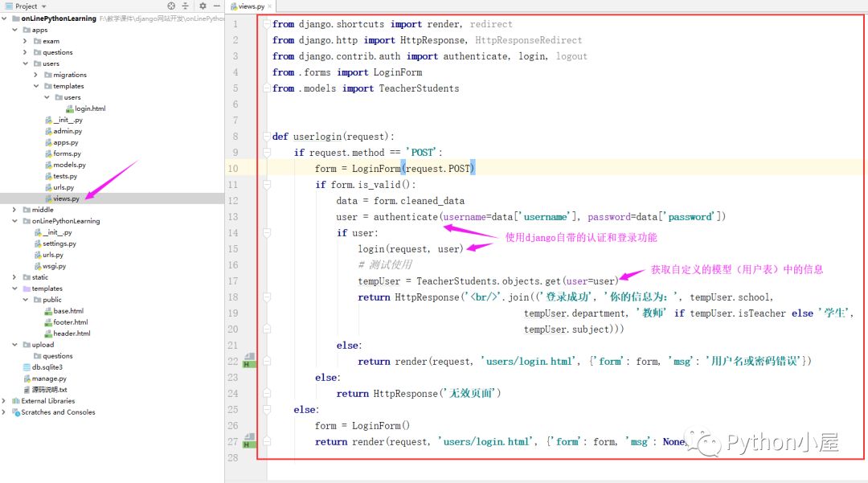
Task: Fold the if user block at line 14
Action: [267, 233]
